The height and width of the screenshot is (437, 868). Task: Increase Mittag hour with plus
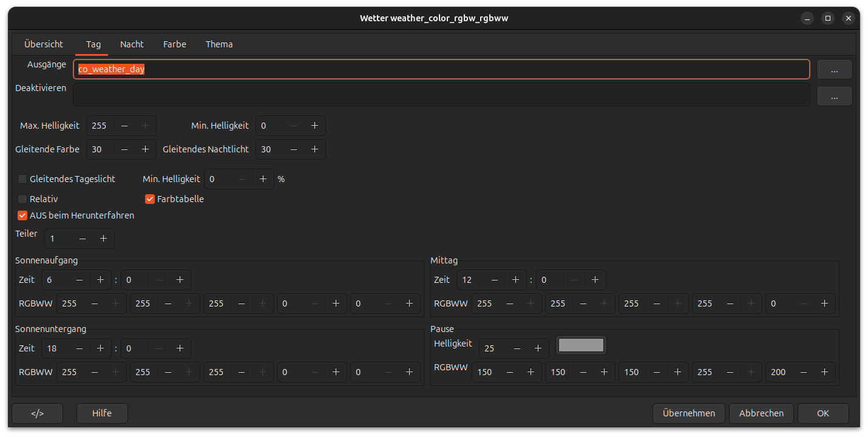click(x=515, y=280)
